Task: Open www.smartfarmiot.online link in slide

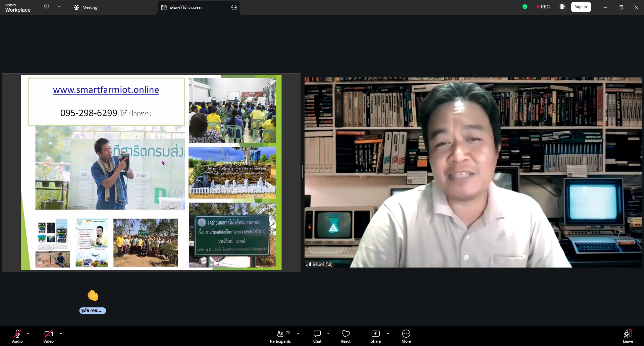Action: click(106, 90)
